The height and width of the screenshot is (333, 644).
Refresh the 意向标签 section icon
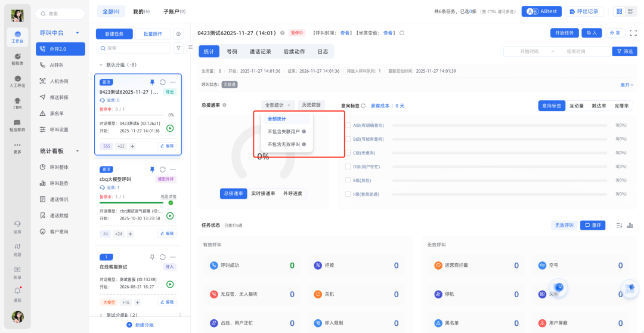pos(363,106)
